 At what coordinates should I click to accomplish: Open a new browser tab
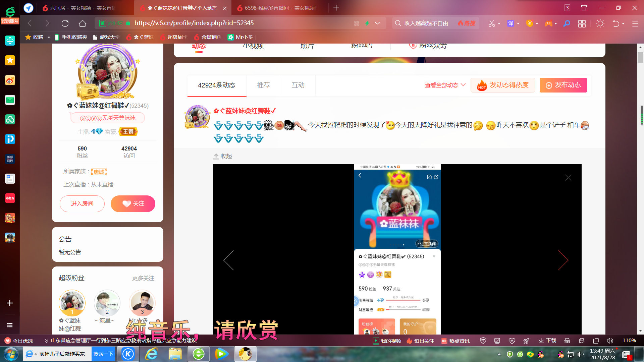(336, 8)
